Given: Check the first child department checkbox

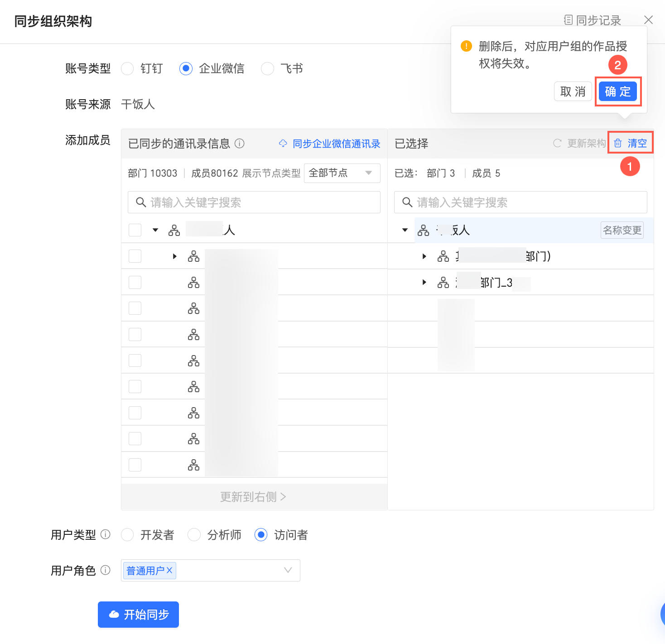Looking at the screenshot, I should [135, 256].
